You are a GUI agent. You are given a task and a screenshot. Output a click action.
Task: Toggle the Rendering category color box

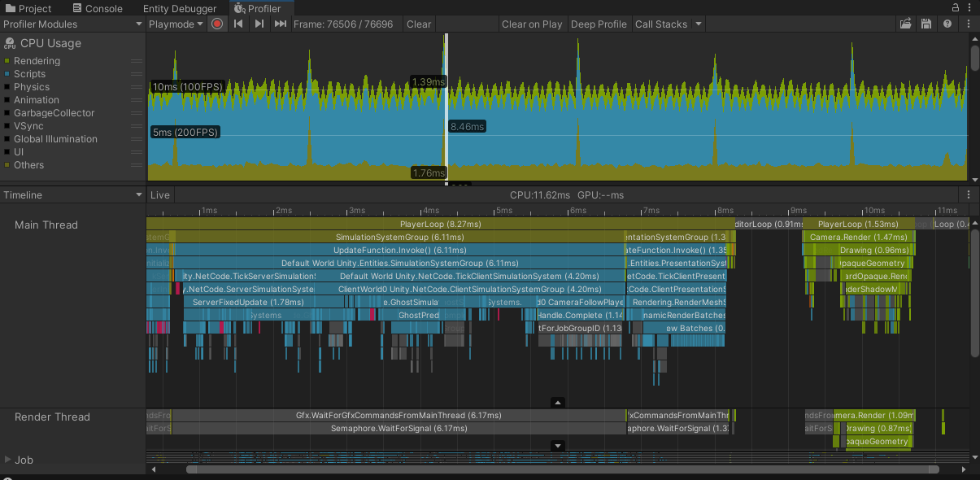tap(7, 61)
